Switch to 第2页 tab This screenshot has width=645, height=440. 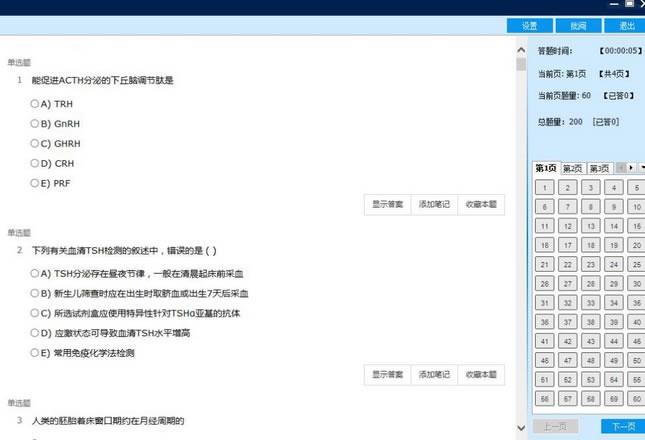[572, 168]
